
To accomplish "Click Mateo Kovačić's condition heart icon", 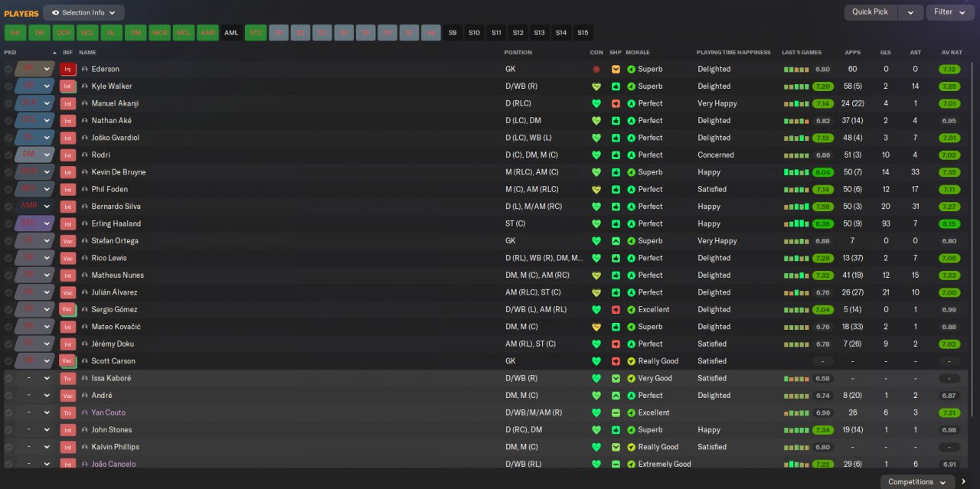I will tap(596, 328).
